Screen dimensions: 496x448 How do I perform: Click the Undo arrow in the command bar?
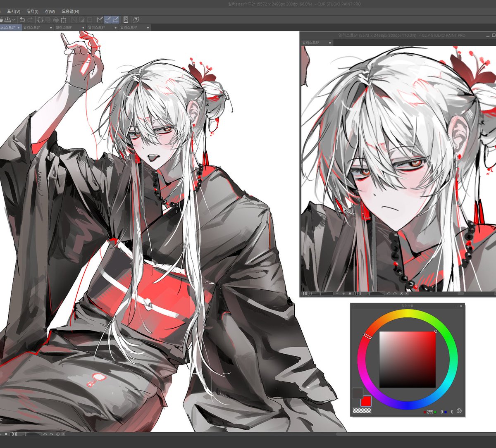click(22, 20)
